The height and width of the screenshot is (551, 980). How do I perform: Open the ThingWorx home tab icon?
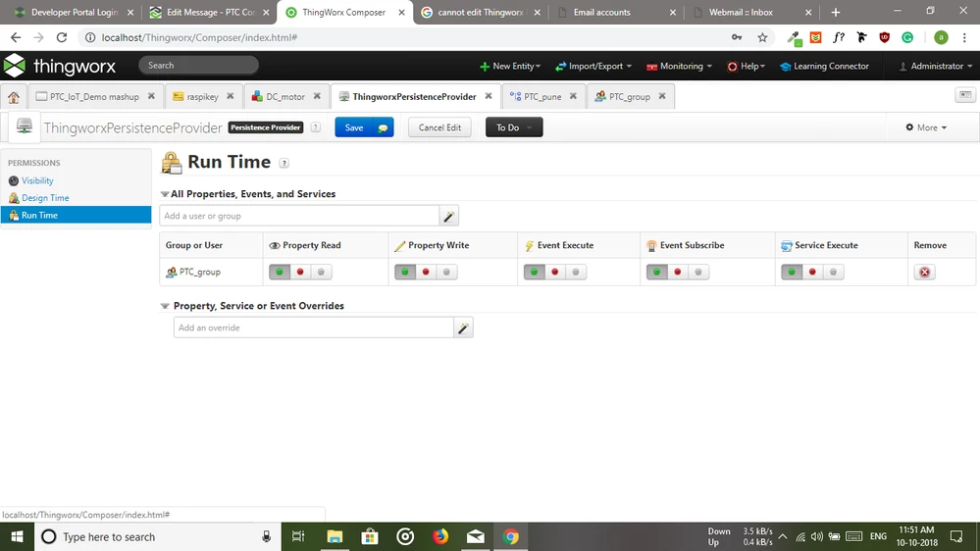14,97
